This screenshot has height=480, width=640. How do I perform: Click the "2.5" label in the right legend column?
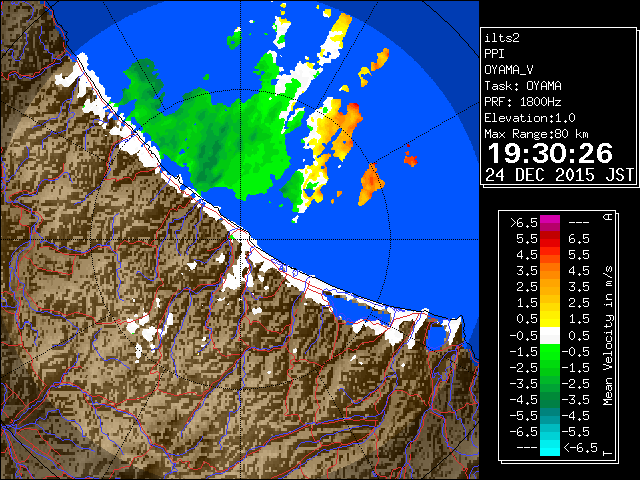579,303
